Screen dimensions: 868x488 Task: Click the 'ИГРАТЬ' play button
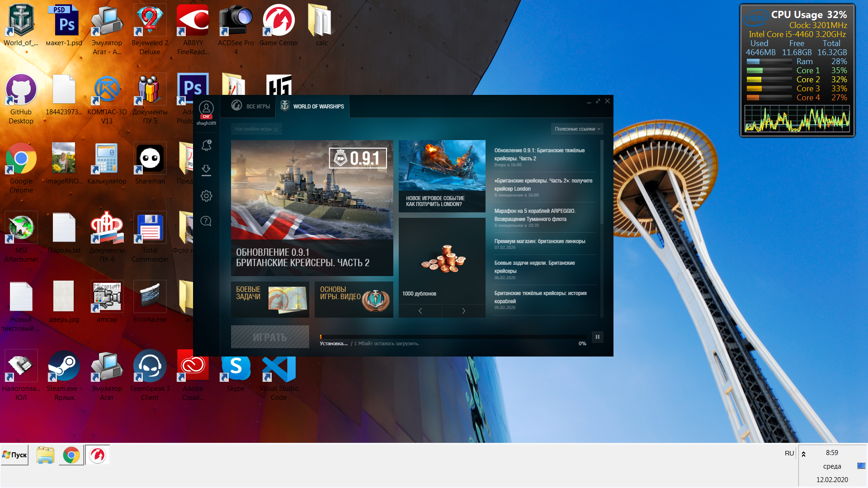[270, 337]
